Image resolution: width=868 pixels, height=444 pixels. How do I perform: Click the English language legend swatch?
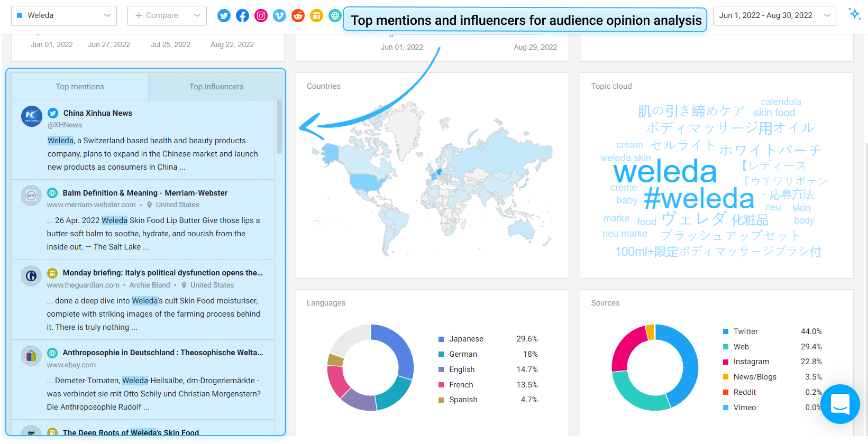pos(441,370)
